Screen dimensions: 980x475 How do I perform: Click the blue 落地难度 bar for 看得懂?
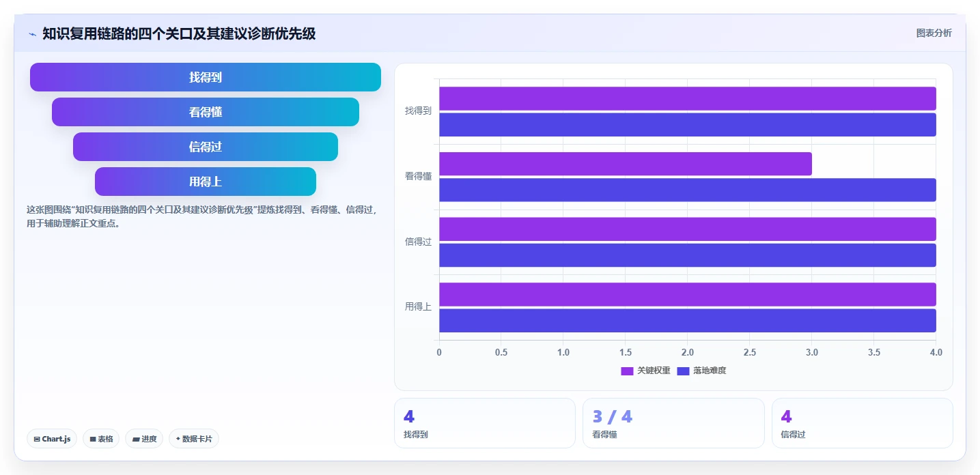687,190
